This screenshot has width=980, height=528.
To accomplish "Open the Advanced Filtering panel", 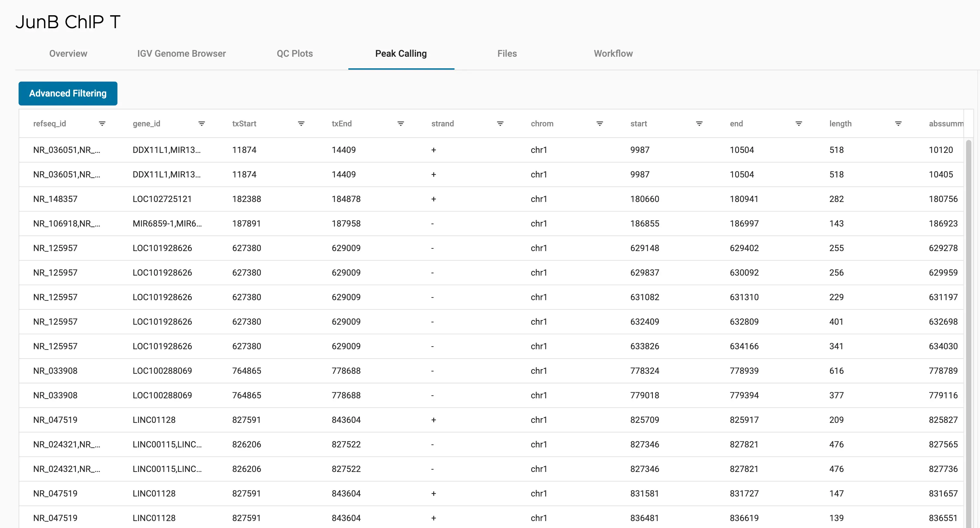I will click(68, 93).
